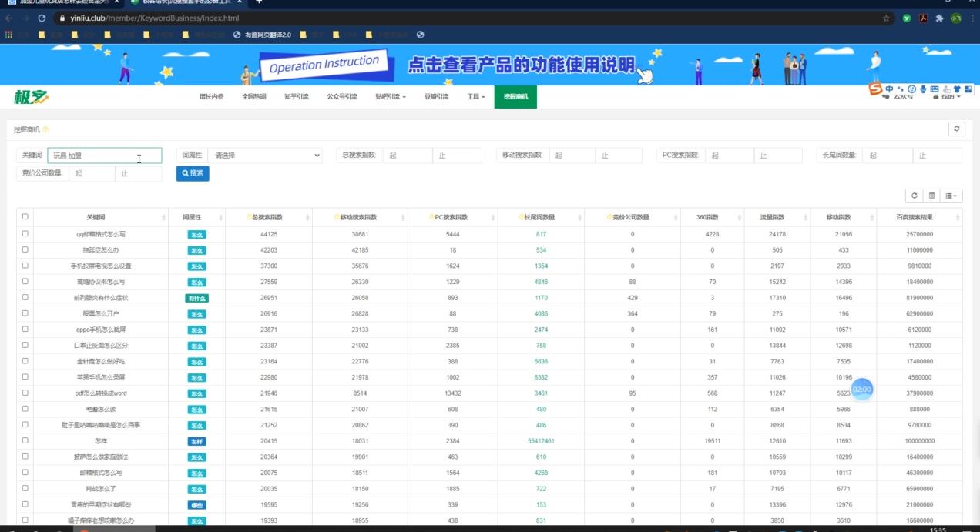980x532 pixels.
Task: Open the Adobe Acrobat extension icon
Action: point(922,18)
